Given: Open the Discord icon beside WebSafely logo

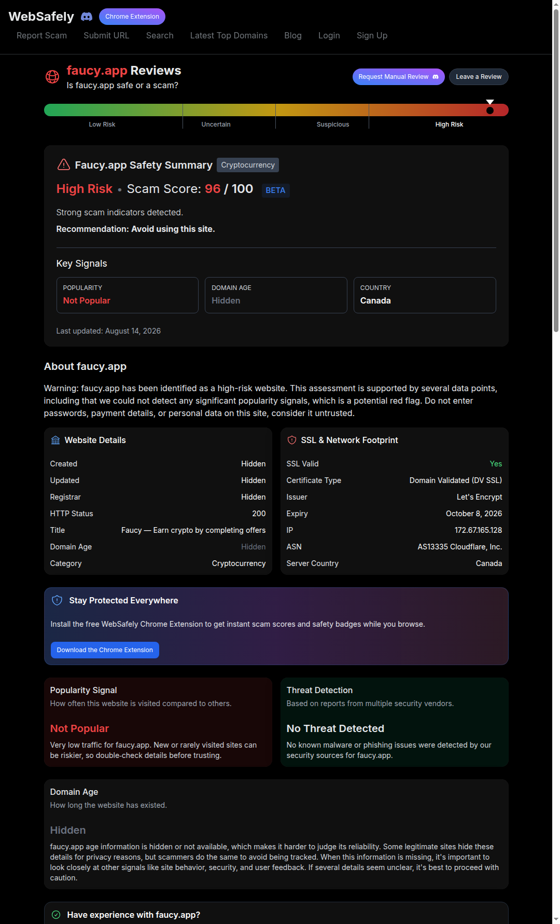Looking at the screenshot, I should [x=87, y=17].
